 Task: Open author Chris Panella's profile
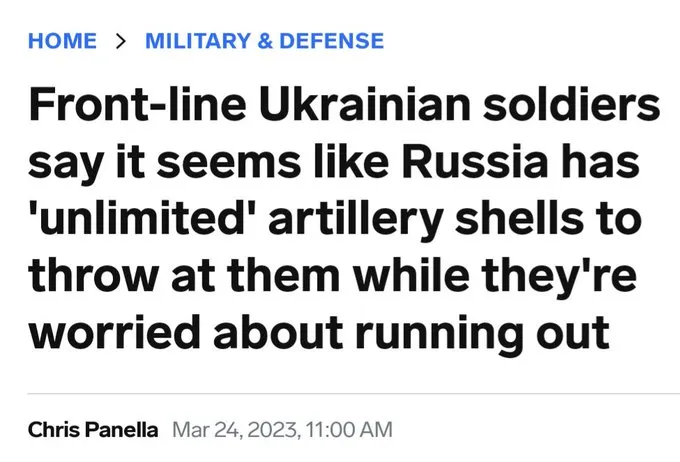[93, 431]
